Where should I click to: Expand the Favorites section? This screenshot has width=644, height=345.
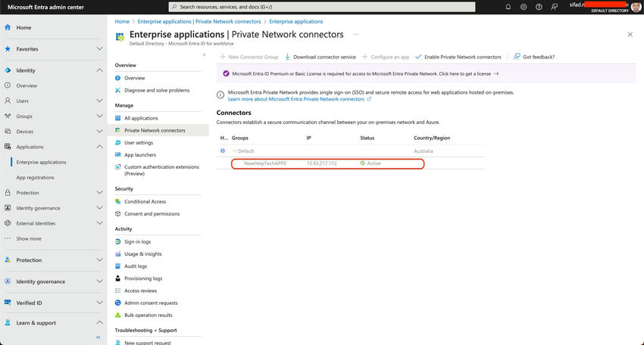click(x=100, y=49)
